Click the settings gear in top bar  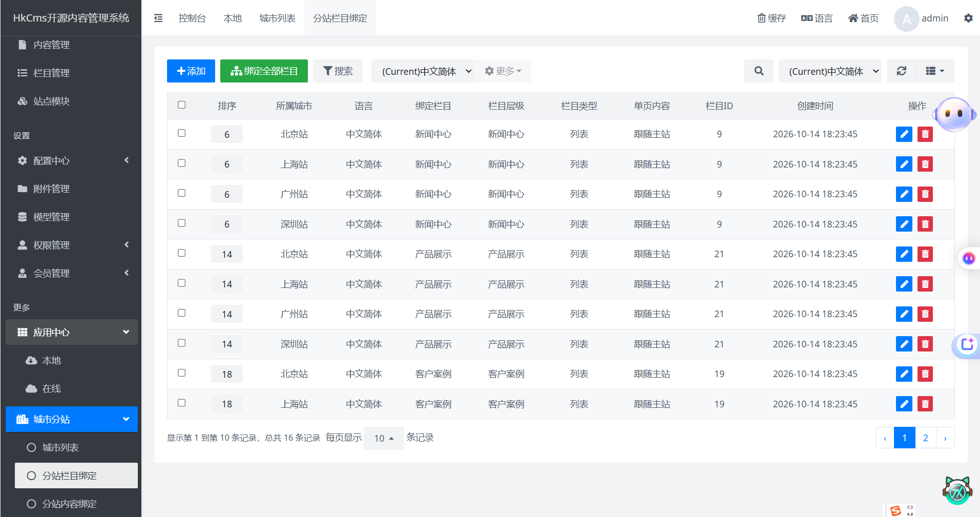coord(968,18)
